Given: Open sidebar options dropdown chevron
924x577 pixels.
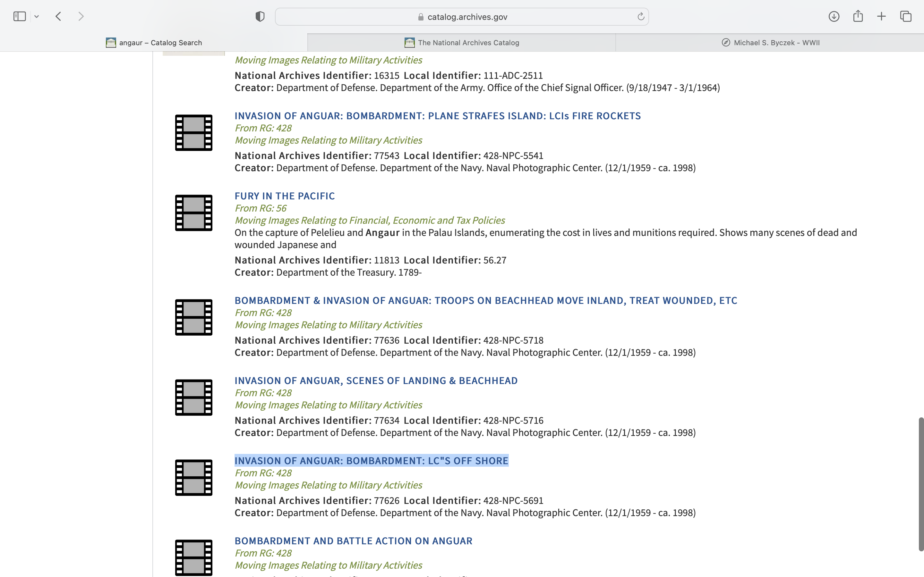Looking at the screenshot, I should pyautogui.click(x=37, y=16).
